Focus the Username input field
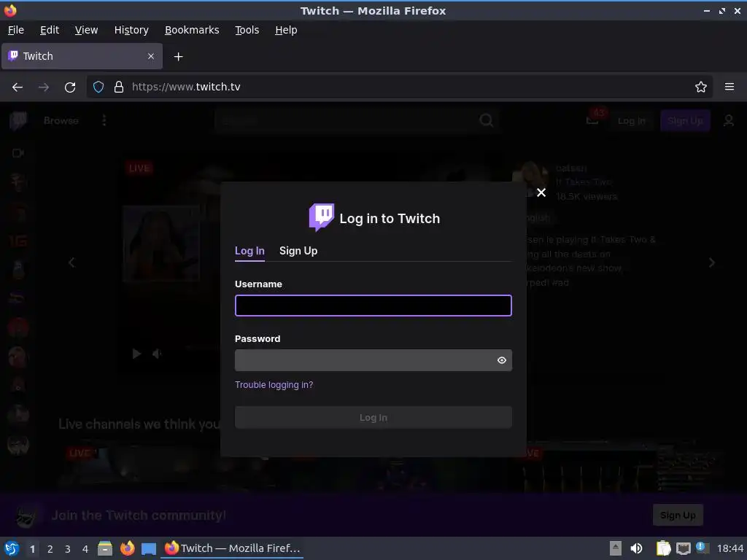The image size is (747, 560). pyautogui.click(x=373, y=306)
